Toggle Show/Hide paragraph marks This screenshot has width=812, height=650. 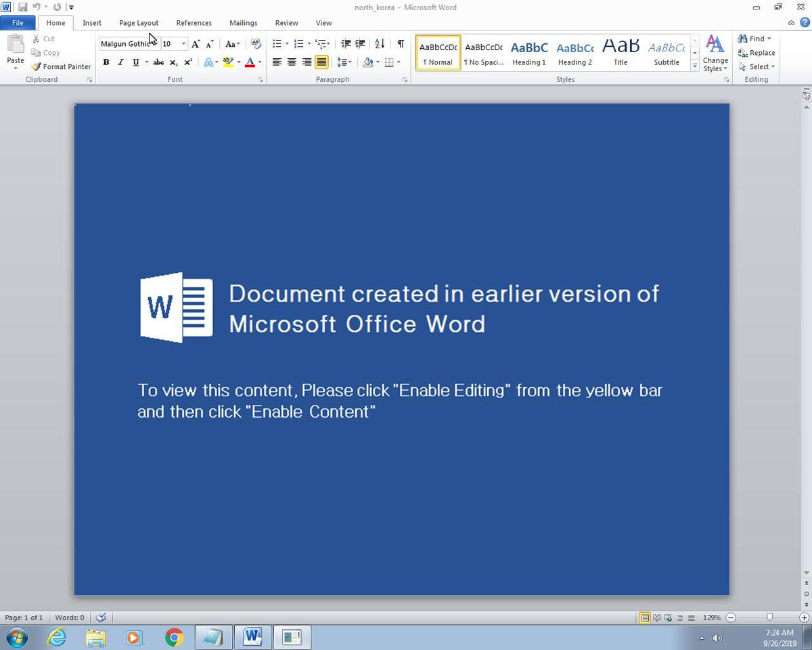[401, 43]
